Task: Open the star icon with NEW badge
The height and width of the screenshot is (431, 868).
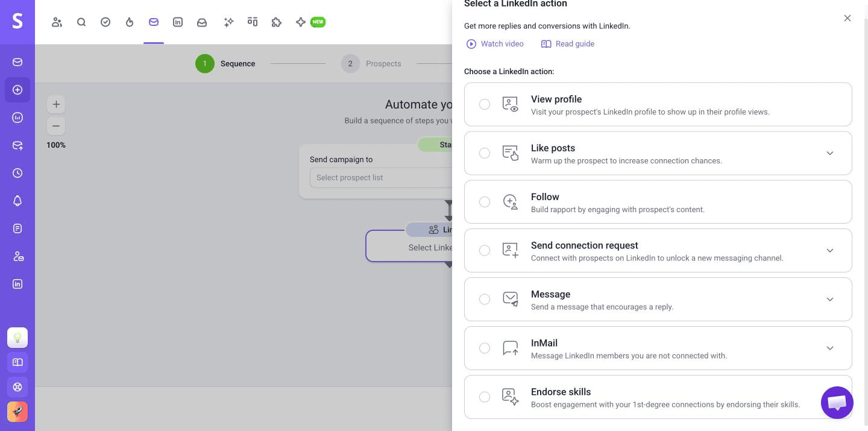Action: [x=310, y=22]
